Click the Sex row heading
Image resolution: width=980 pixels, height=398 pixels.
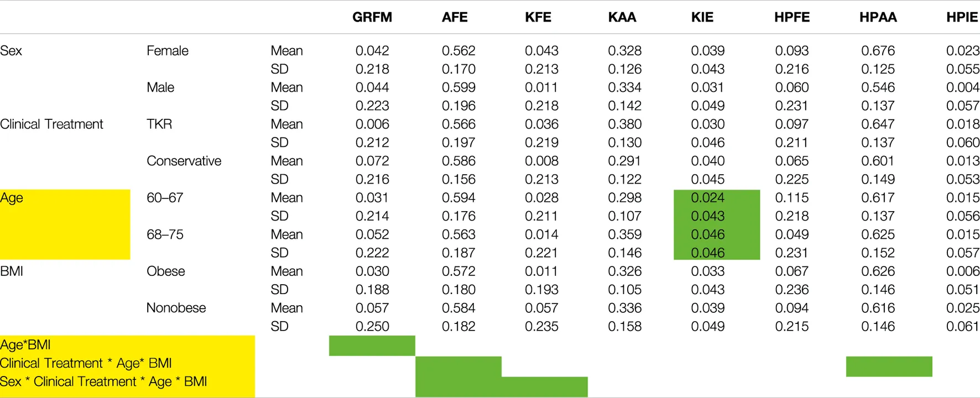pos(11,51)
